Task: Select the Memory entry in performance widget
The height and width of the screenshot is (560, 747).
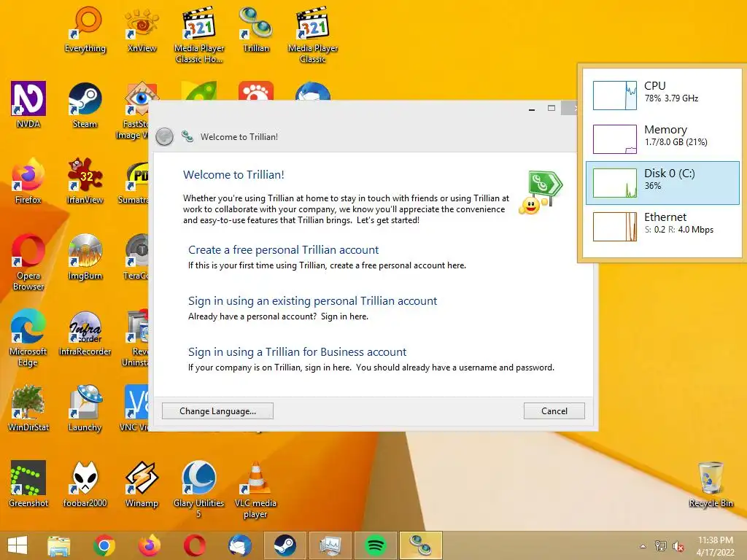Action: point(662,139)
